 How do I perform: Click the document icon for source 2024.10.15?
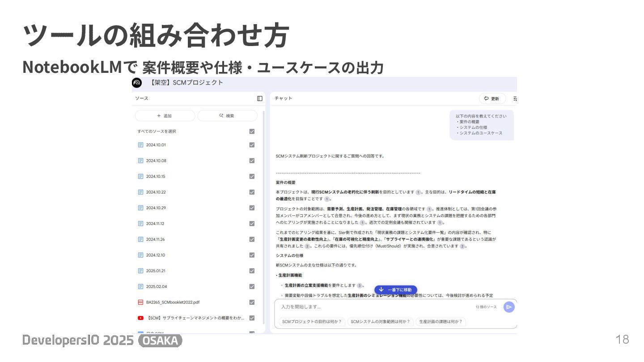[140, 176]
